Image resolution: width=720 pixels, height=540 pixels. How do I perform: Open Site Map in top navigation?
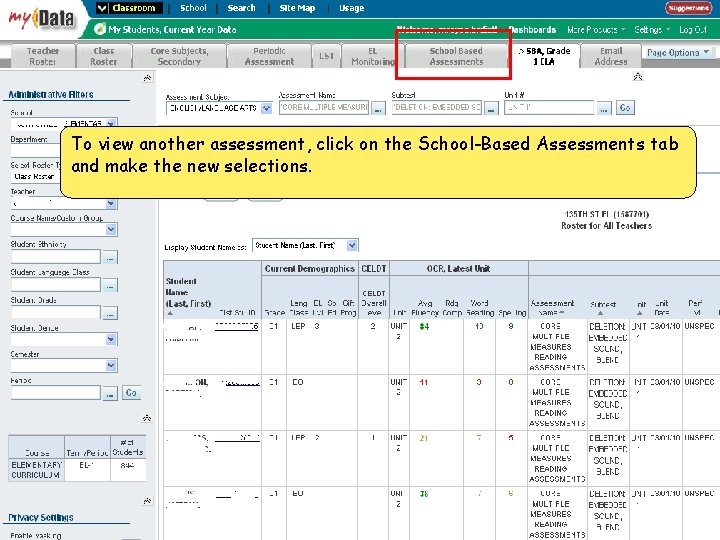click(297, 8)
